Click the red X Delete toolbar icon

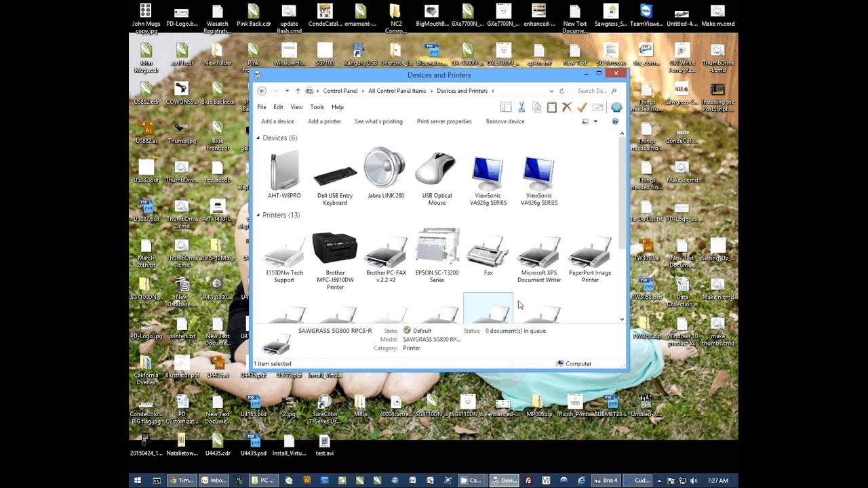coord(567,107)
